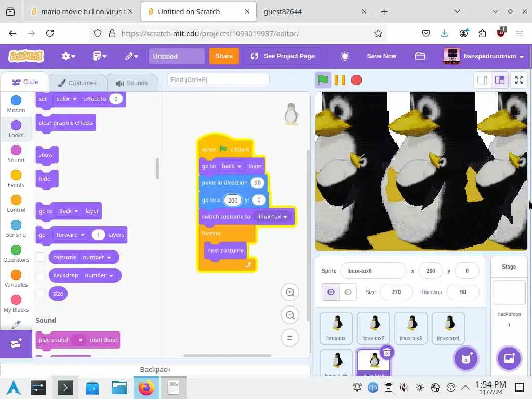Click the Choose a Backdrop button
Screen dimensions: 532x399
(x=509, y=358)
